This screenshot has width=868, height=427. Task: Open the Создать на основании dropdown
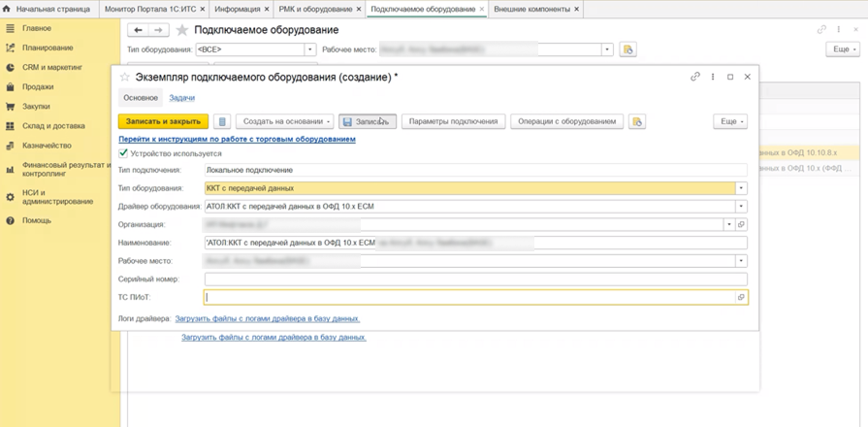[285, 121]
